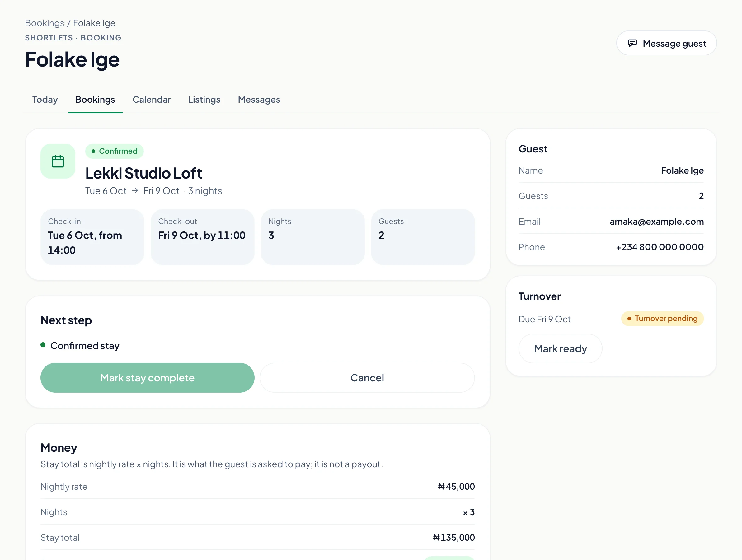Click the phone number +234 800 000 0000
This screenshot has width=742, height=560.
click(x=660, y=247)
